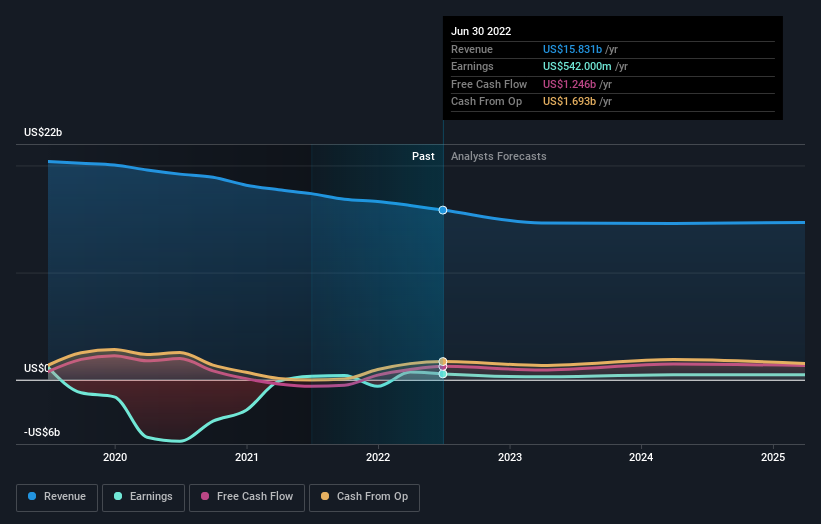Screen dimensions: 821x524
Task: Click the US$1.693b cash from op value
Action: [x=569, y=102]
